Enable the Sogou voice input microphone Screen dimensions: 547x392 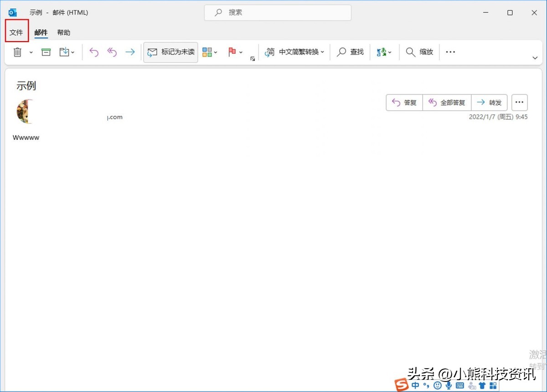449,385
